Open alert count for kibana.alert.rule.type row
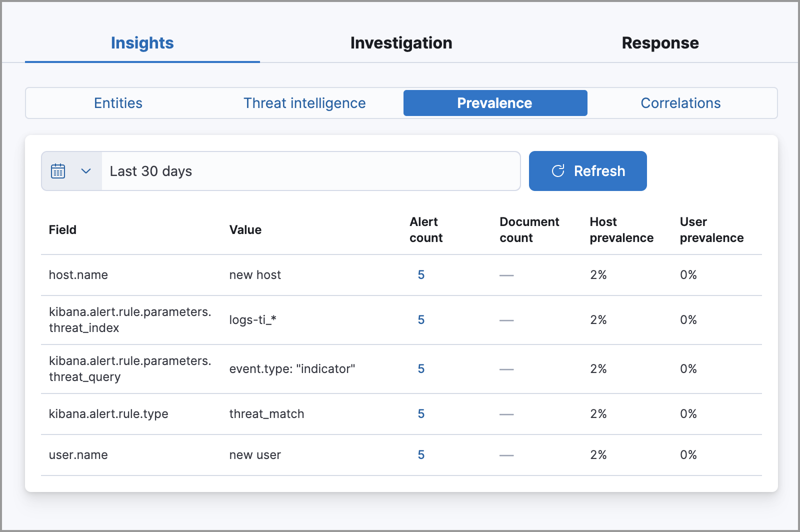Viewport: 800px width, 532px height. (x=421, y=414)
